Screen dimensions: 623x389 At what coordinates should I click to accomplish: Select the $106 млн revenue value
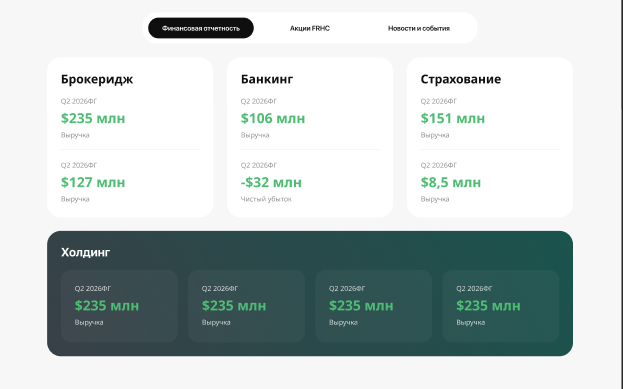click(x=273, y=118)
